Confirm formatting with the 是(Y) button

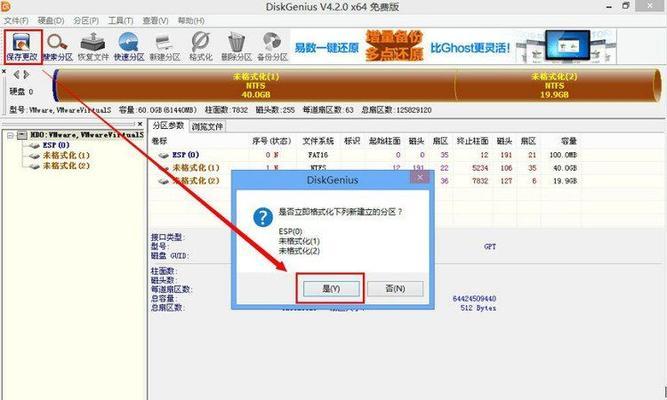[331, 289]
